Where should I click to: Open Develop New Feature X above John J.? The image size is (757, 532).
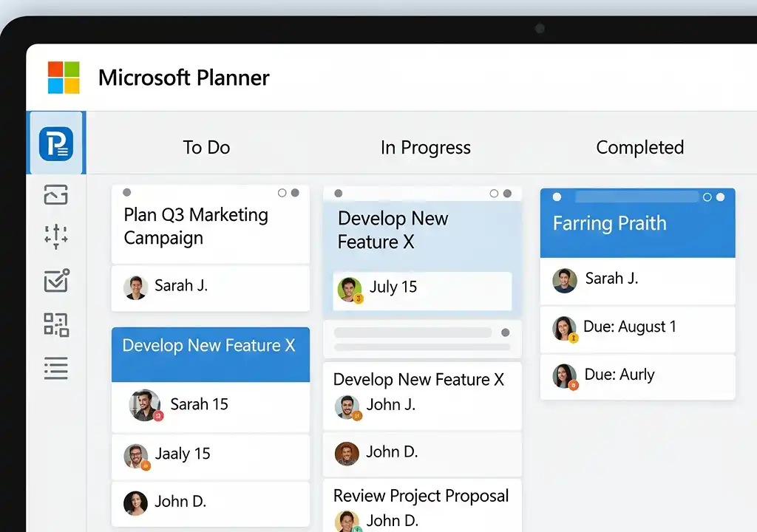[418, 380]
